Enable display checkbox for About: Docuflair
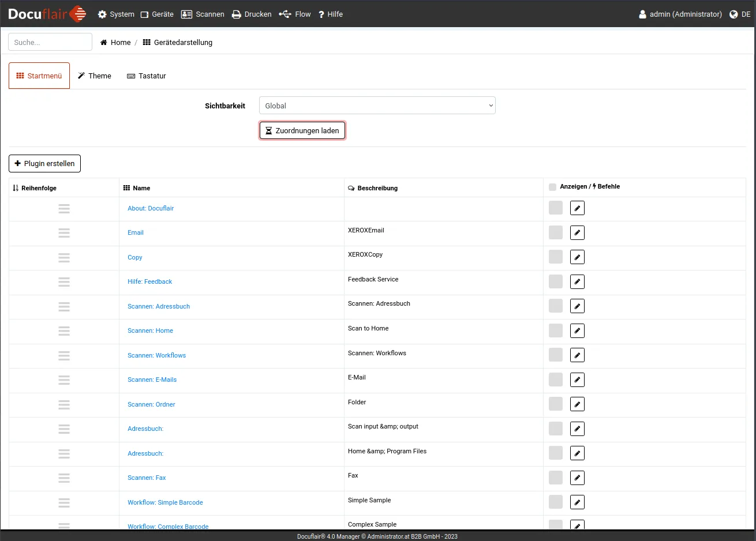This screenshot has height=541, width=756. click(x=556, y=208)
